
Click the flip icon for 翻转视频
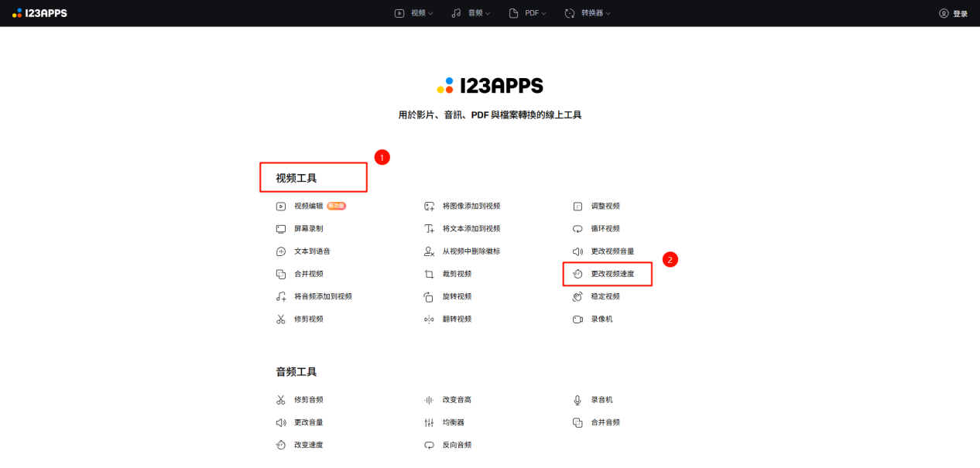[x=429, y=319]
